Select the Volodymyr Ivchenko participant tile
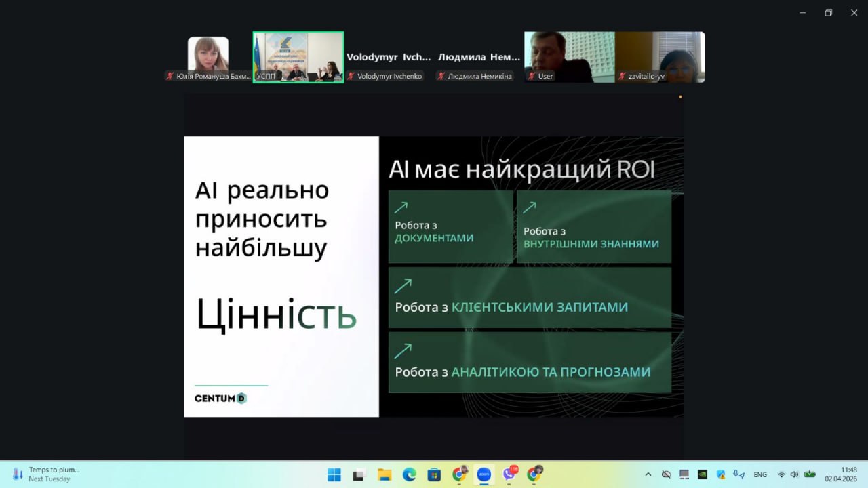Screen dimensions: 868x488 point(389,58)
